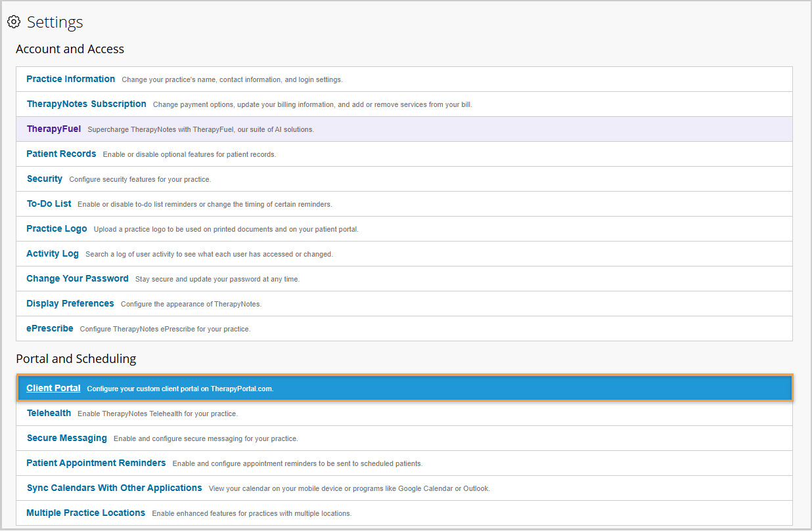Screen dimensions: 812x531
Task: Select Change Your Password
Action: tap(78, 278)
